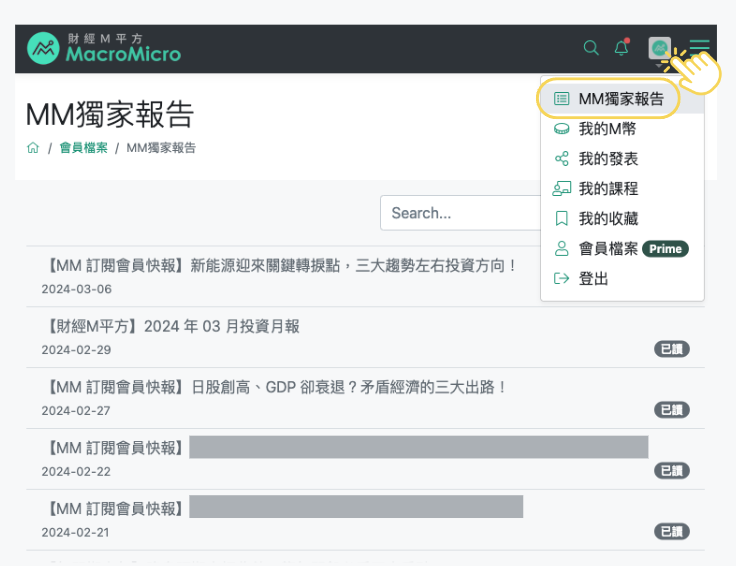Click the date 2024-03-06
Viewport: 736px width, 566px height.
point(77,289)
